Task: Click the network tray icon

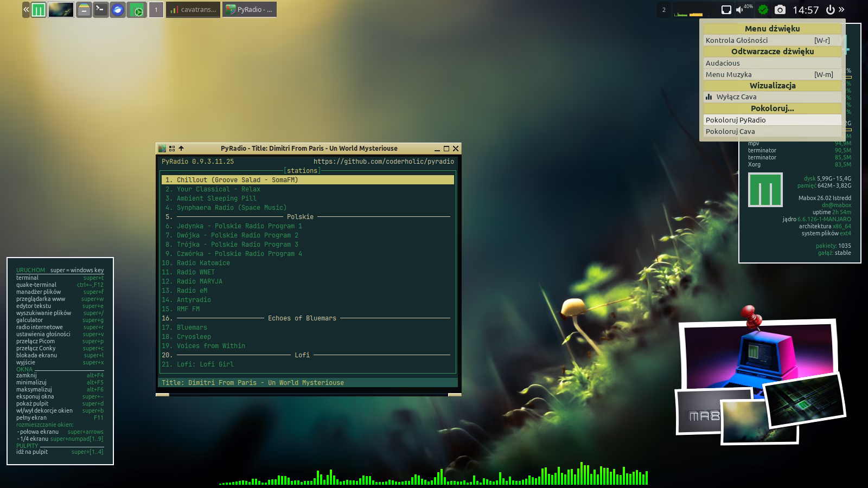Action: [x=726, y=10]
